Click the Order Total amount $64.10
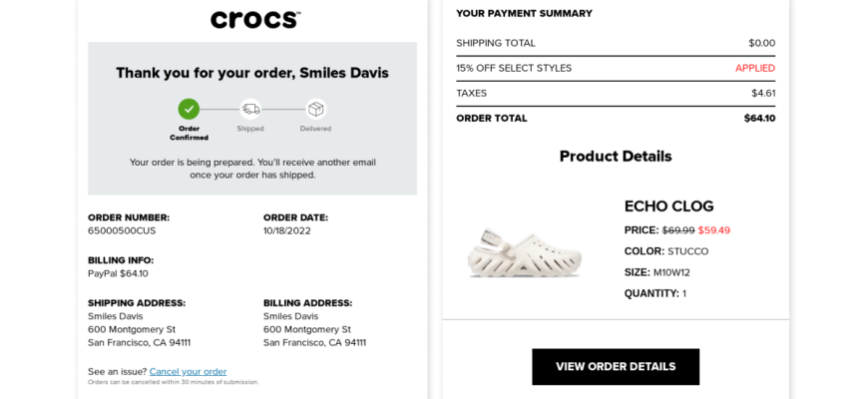 point(759,118)
